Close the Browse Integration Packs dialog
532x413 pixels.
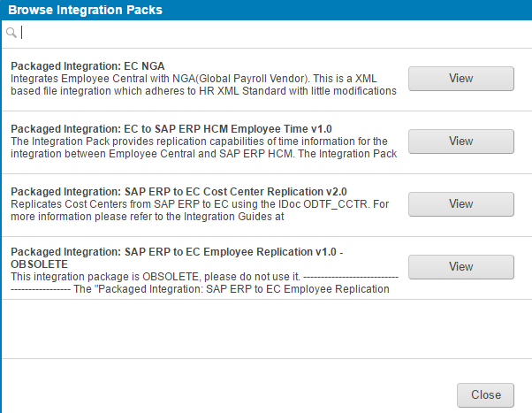pyautogui.click(x=485, y=395)
